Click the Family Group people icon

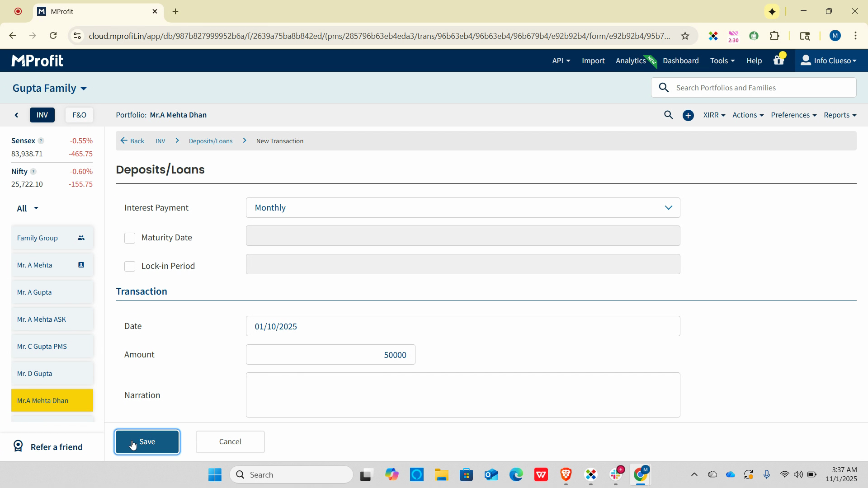pyautogui.click(x=81, y=238)
